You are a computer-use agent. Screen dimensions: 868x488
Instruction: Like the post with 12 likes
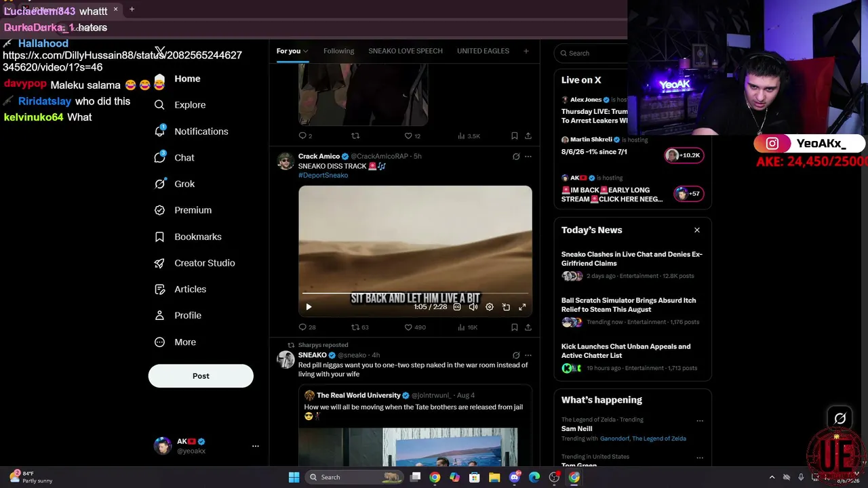coord(412,136)
